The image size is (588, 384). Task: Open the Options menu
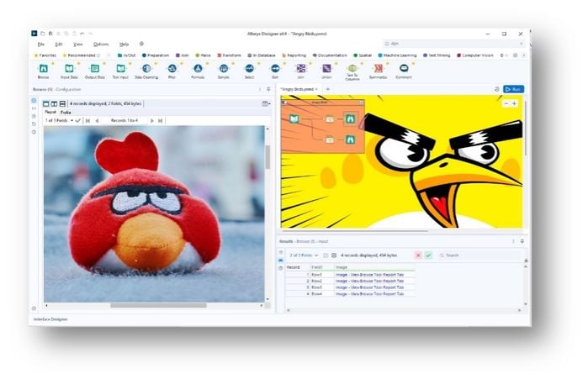pyautogui.click(x=101, y=45)
